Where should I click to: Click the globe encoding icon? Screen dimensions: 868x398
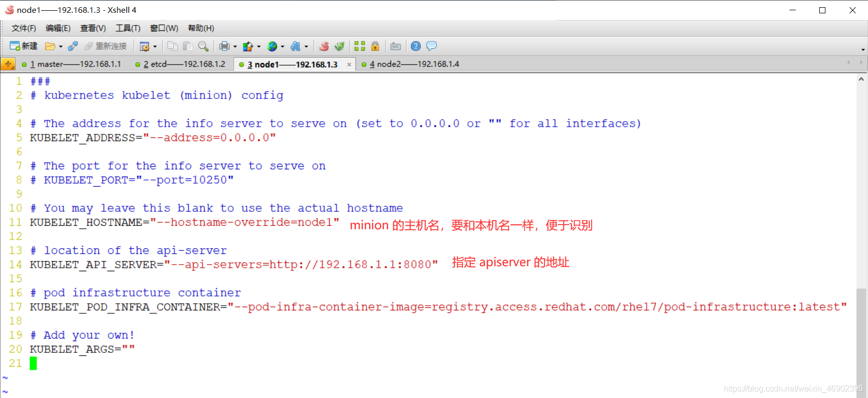tap(272, 46)
